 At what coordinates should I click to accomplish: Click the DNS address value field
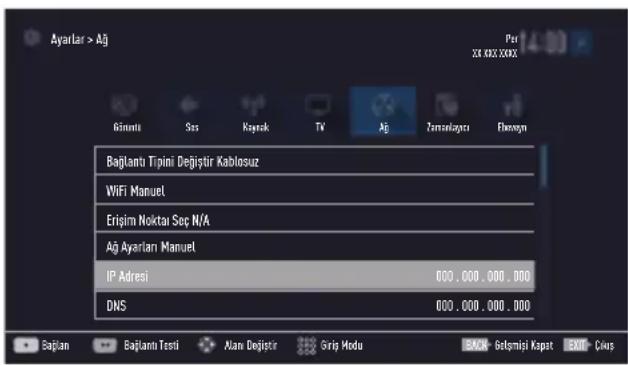483,306
